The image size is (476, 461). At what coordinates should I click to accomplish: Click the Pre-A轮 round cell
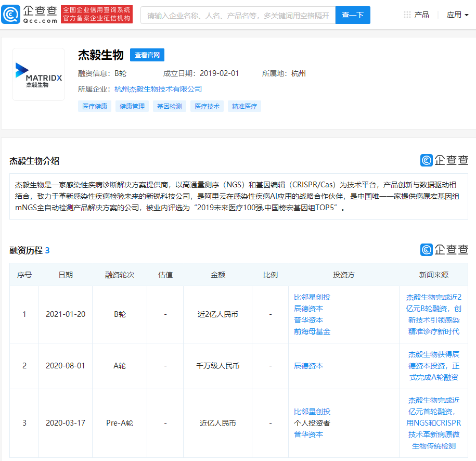pos(120,422)
